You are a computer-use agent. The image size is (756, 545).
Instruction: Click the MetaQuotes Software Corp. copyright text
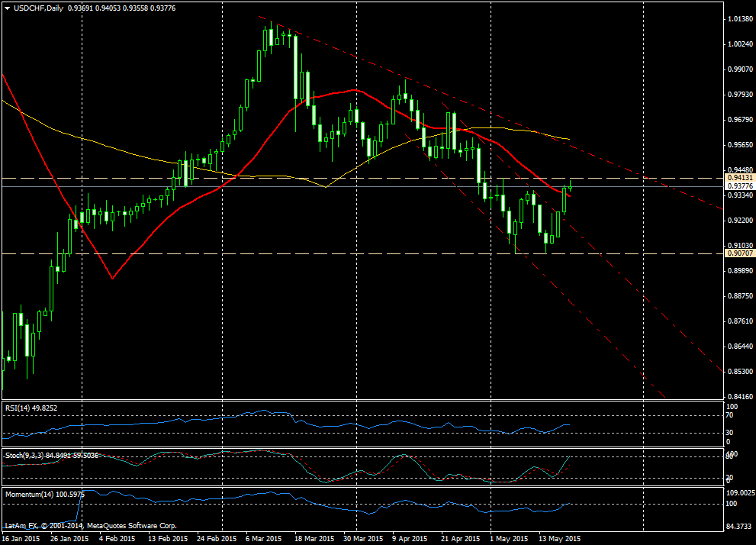pos(130,526)
